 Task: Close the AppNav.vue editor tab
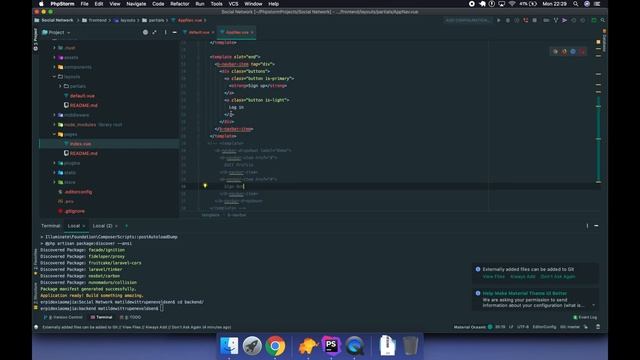coord(252,32)
